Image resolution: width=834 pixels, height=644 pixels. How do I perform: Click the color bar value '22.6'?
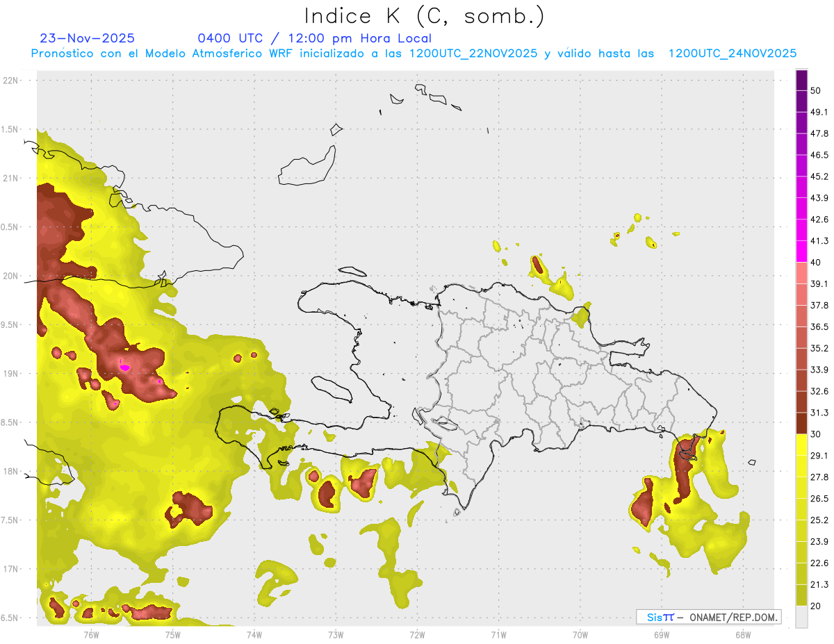819,563
